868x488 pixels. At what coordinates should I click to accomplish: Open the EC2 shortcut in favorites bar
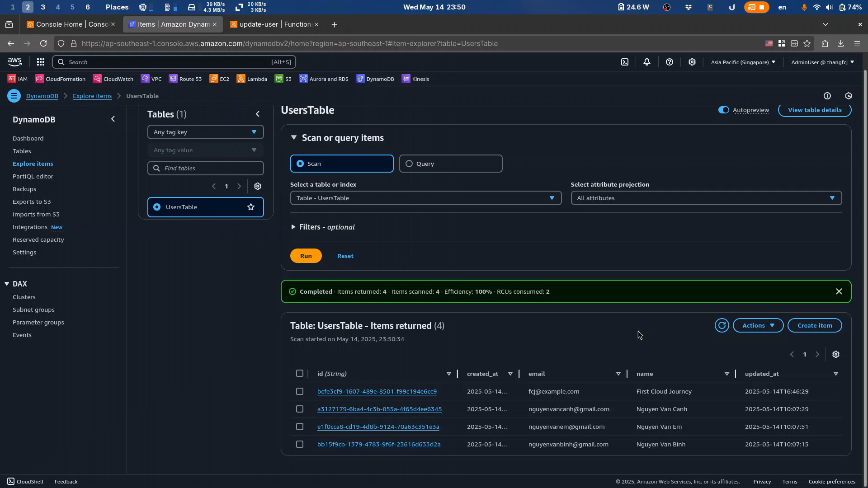(219, 79)
